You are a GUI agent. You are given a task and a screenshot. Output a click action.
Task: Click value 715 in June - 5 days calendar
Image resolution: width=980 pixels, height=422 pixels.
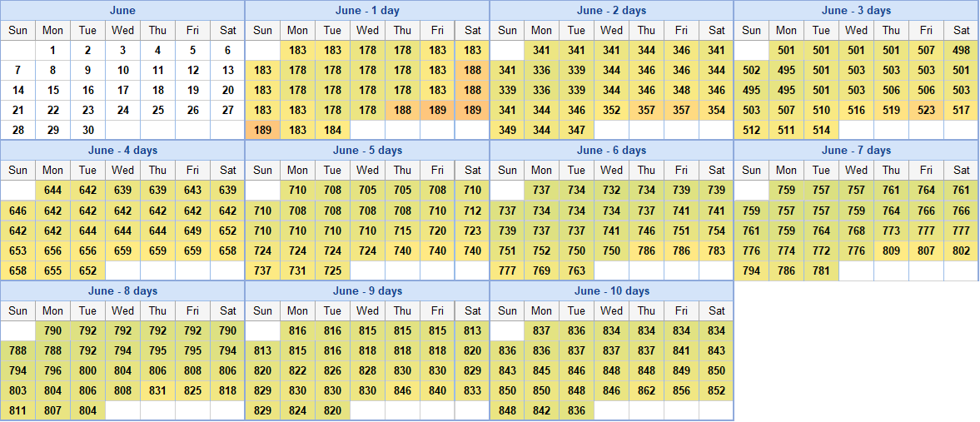(x=402, y=231)
